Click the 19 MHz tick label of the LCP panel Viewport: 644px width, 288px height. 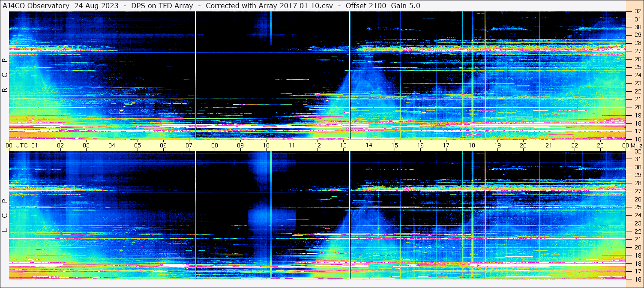(x=638, y=255)
